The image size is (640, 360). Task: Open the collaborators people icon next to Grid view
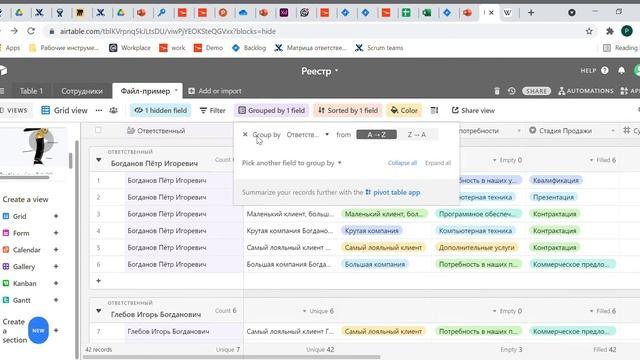[x=113, y=110]
